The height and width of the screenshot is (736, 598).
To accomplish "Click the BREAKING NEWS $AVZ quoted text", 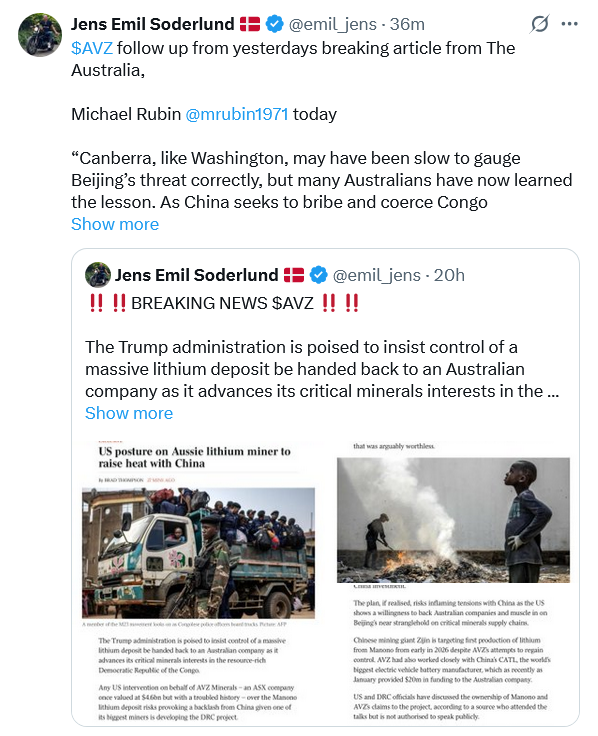I will tap(222, 303).
